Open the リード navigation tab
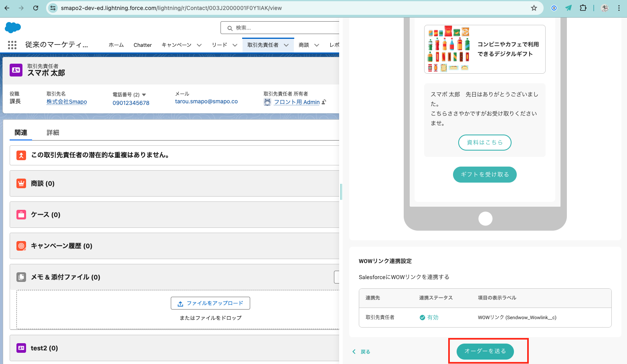This screenshot has height=364, width=627. click(x=220, y=45)
